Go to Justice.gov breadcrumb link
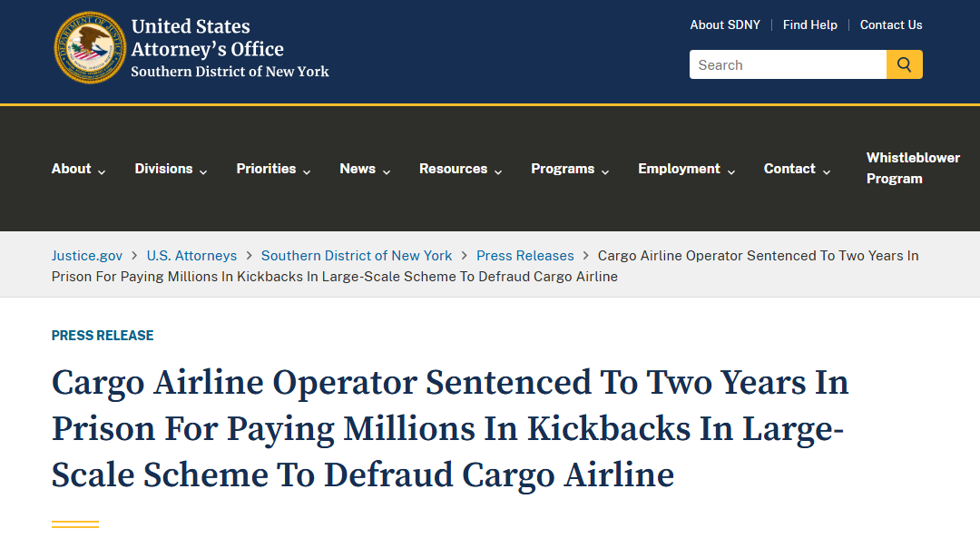 click(87, 256)
